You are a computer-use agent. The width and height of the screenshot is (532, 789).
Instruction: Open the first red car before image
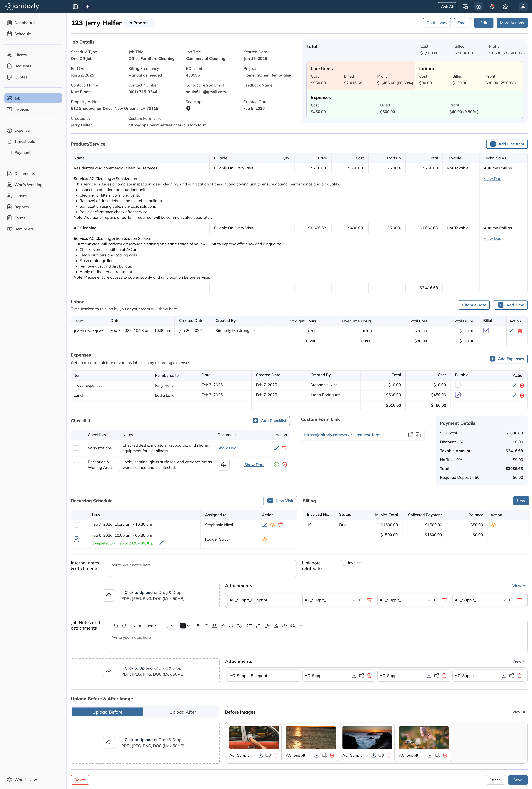[x=254, y=738]
